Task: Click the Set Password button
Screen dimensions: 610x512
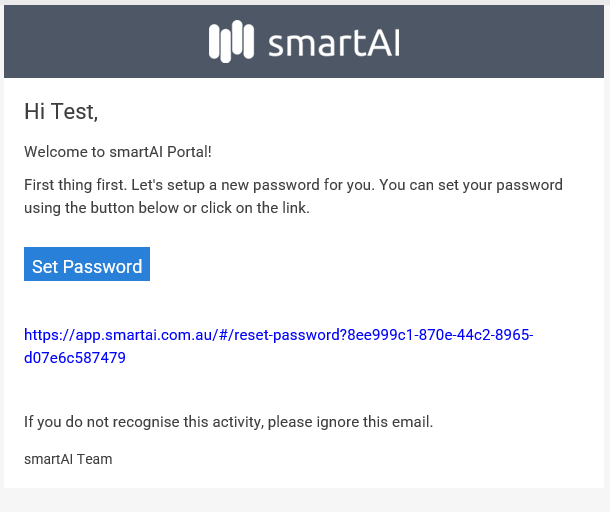Action: [x=87, y=264]
